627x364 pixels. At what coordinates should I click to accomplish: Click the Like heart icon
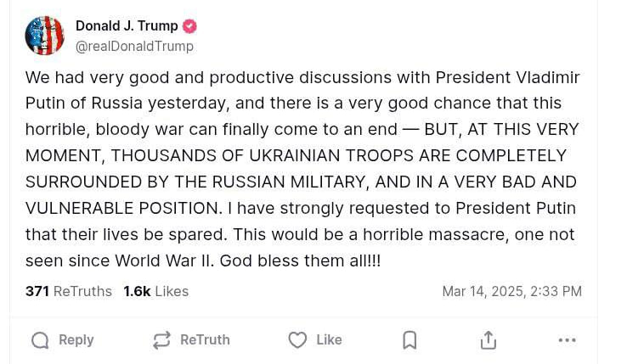[x=297, y=340]
